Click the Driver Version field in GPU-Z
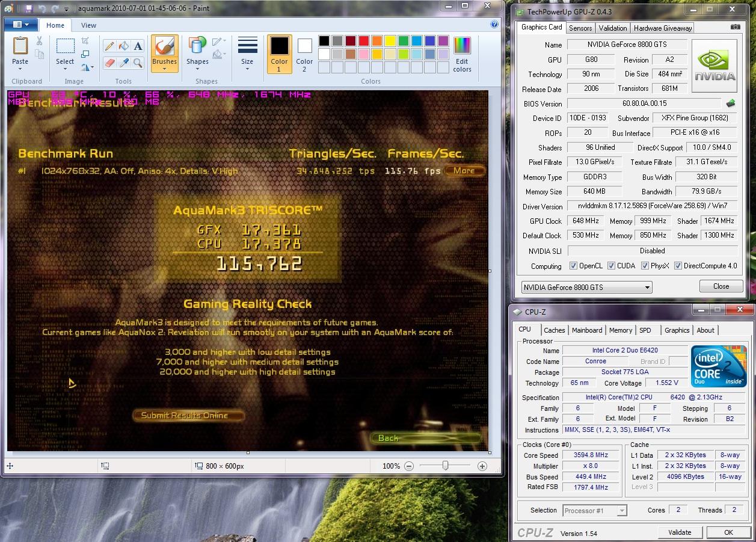The image size is (756, 542). coord(653,206)
